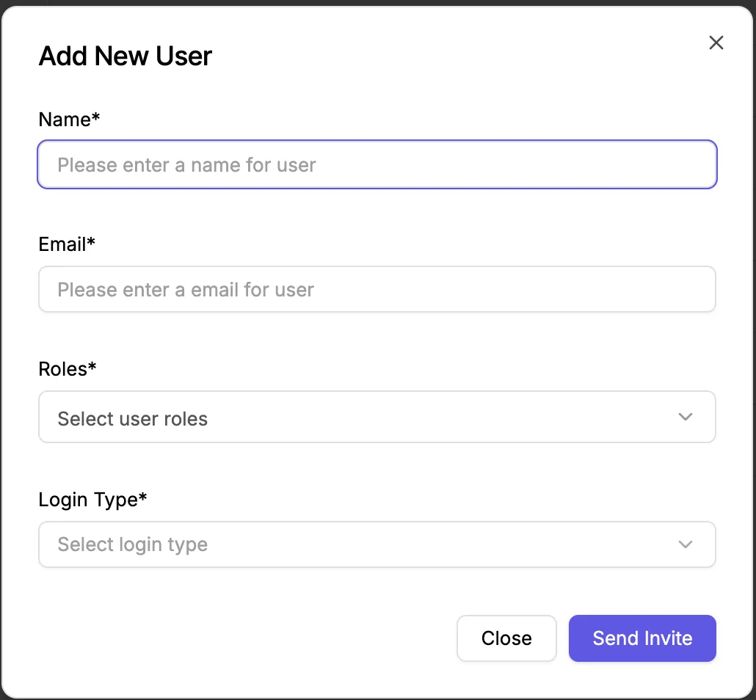Click the dark backdrop strip above dialog
This screenshot has width=756, height=700.
(378, 3)
